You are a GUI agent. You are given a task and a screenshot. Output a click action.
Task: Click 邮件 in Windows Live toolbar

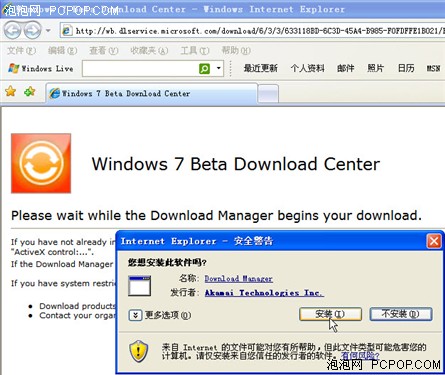(x=345, y=68)
